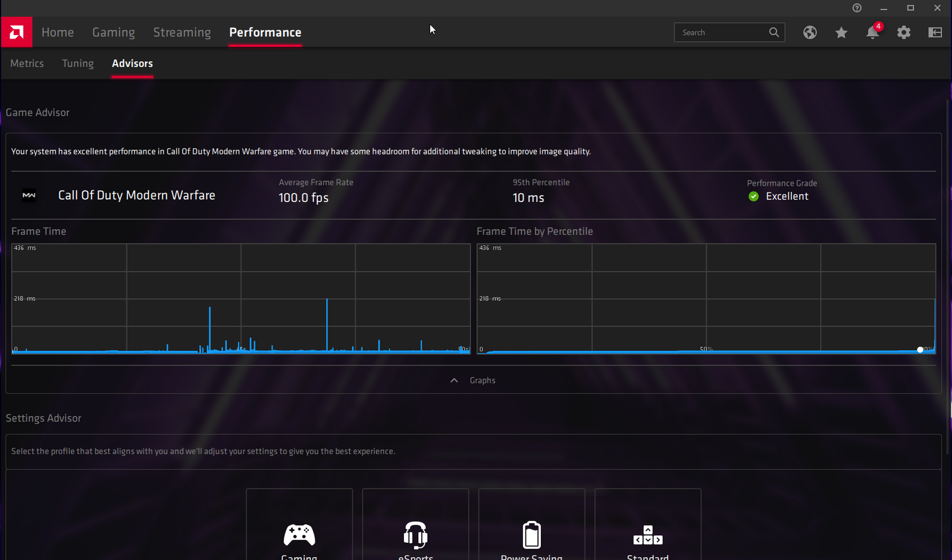Collapse the Graphs section chevron
952x560 pixels.
pos(454,380)
